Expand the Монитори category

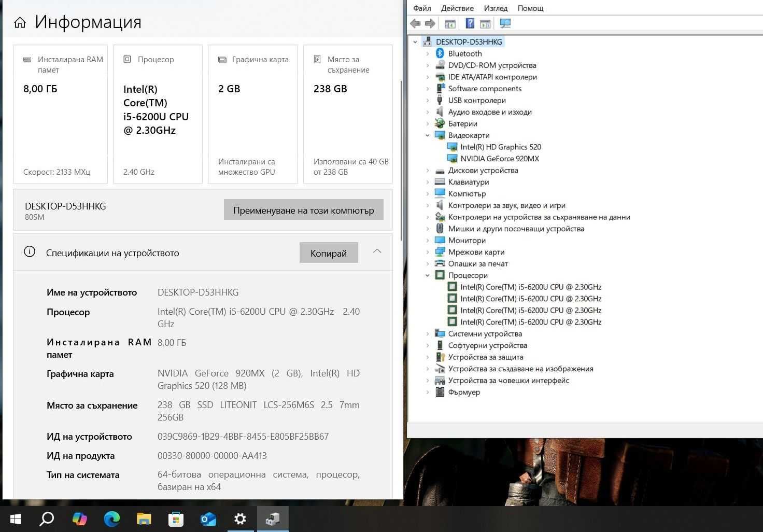point(428,240)
